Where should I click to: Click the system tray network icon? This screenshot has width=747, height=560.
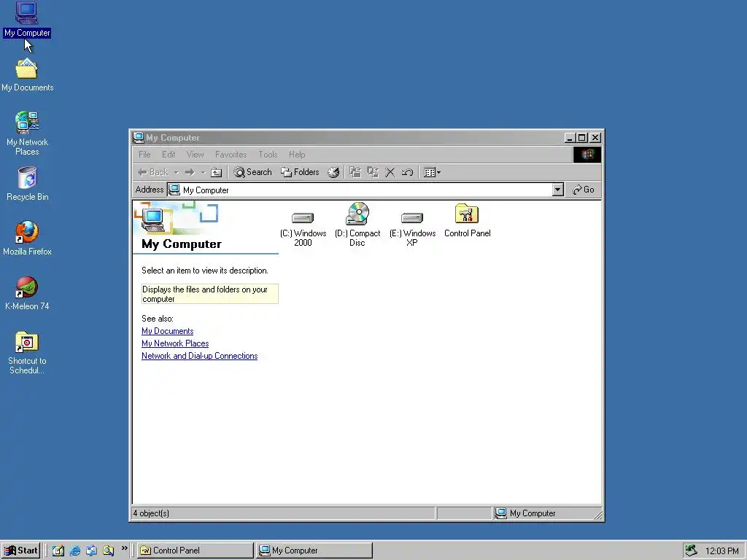[692, 551]
